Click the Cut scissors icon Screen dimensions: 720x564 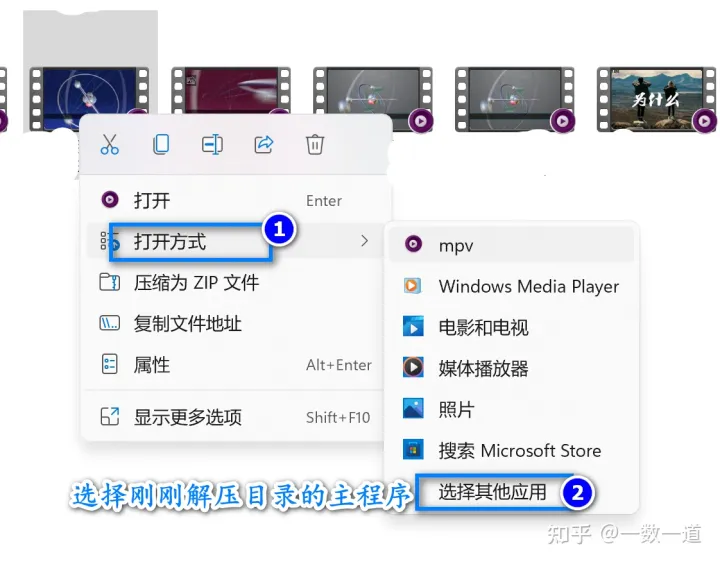point(110,144)
